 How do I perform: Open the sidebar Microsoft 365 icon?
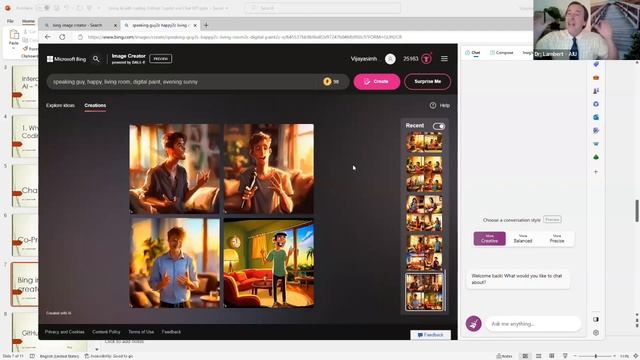pos(596,104)
